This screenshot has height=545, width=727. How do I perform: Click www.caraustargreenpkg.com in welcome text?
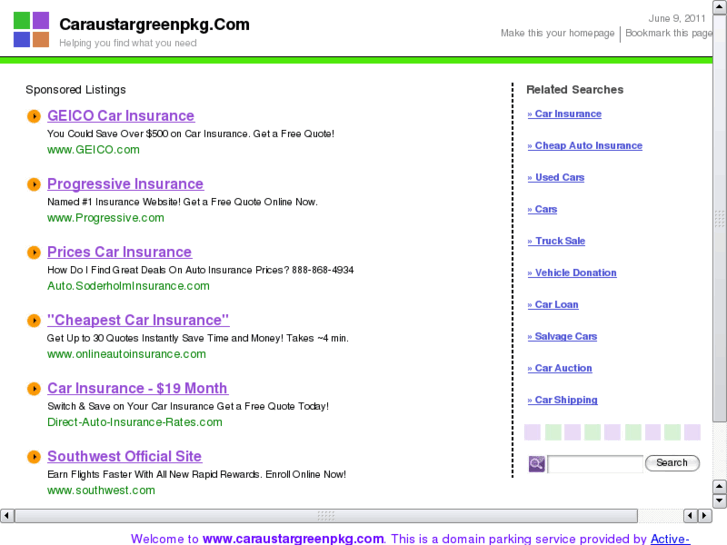point(293,539)
